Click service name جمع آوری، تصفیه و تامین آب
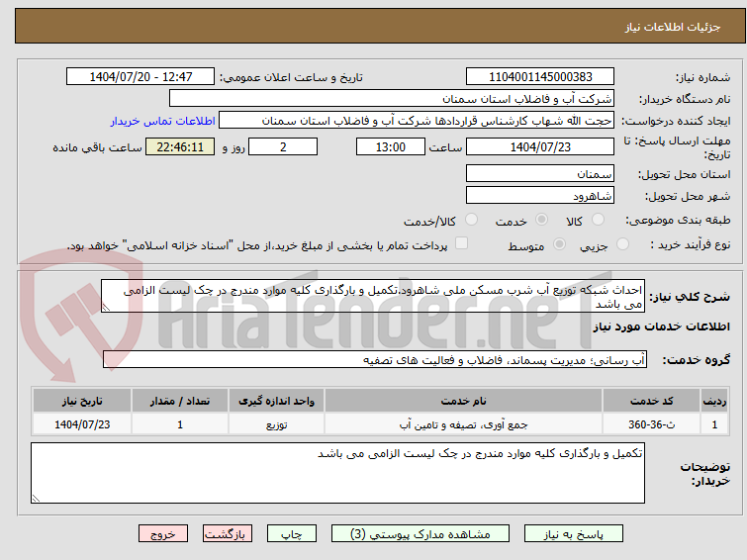The image size is (747, 560). click(464, 424)
